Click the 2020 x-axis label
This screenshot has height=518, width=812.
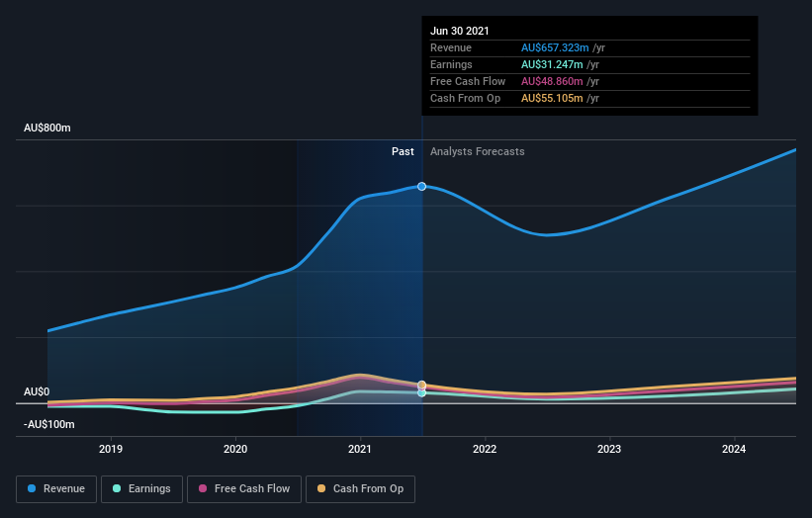click(235, 449)
